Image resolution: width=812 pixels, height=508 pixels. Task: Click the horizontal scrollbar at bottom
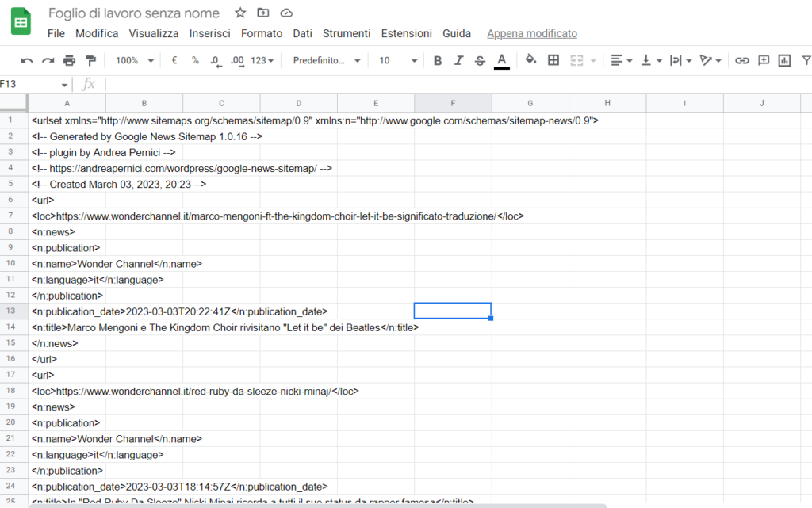pos(318,506)
